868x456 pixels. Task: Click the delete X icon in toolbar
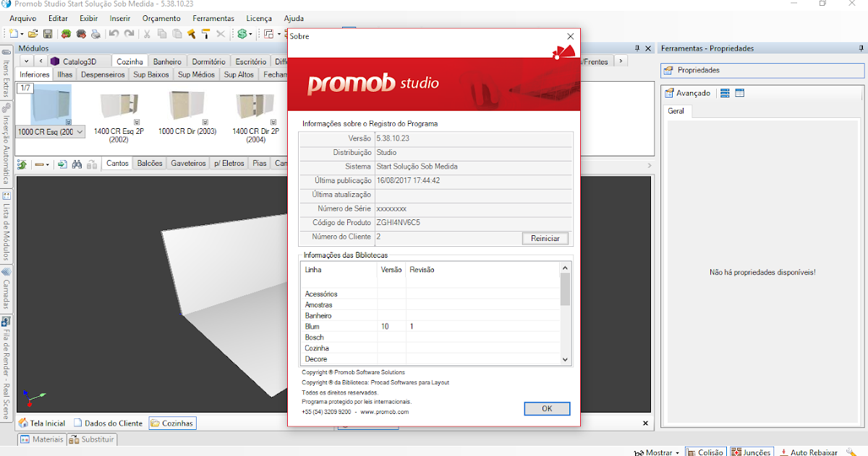coord(221,33)
